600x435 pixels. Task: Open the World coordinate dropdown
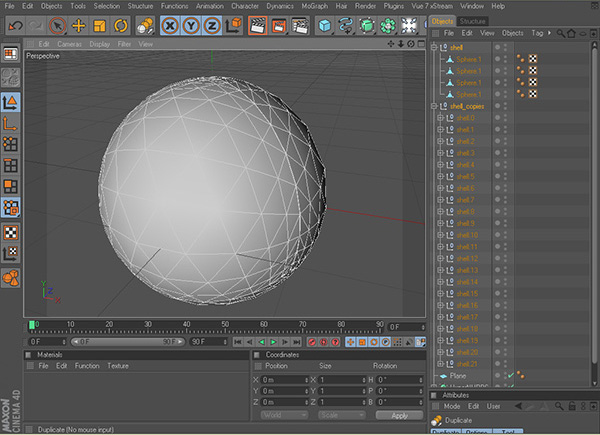tap(285, 415)
